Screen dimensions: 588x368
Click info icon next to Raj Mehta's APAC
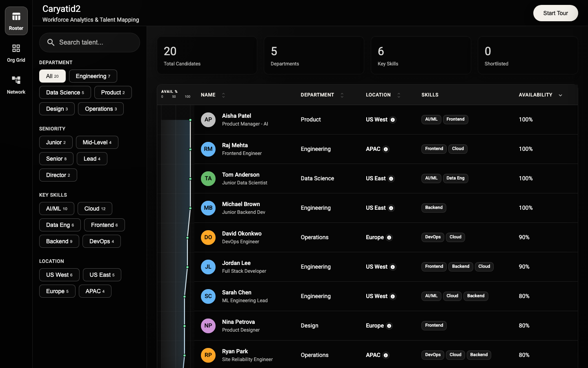386,149
